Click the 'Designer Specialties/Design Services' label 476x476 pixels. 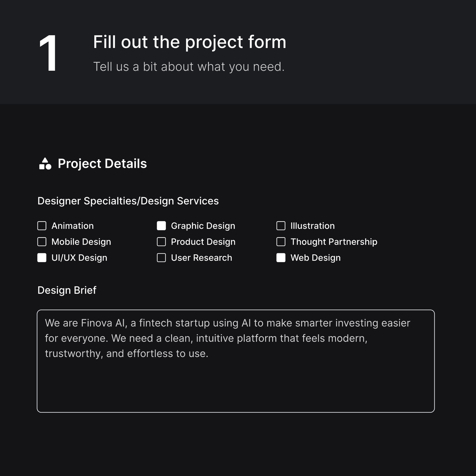pyautogui.click(x=128, y=201)
